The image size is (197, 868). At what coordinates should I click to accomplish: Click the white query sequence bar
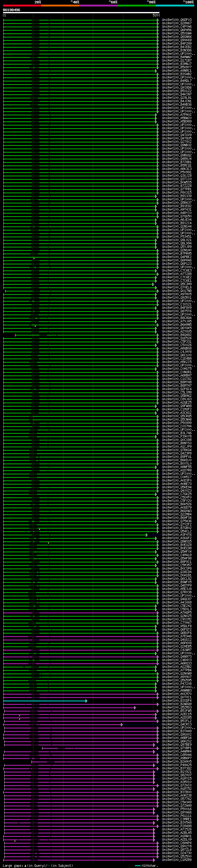tap(81, 12)
